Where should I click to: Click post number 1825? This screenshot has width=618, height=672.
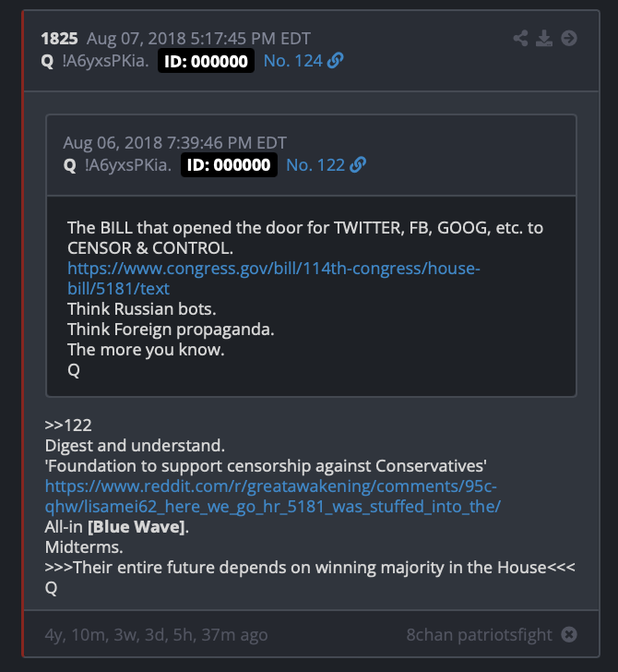tap(59, 39)
